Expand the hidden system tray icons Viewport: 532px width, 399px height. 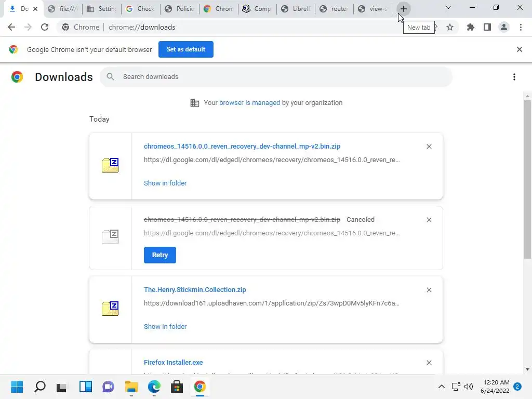coord(442,387)
